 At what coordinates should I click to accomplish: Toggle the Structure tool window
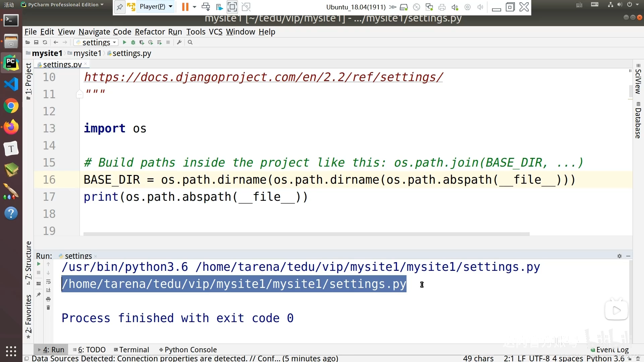click(29, 263)
